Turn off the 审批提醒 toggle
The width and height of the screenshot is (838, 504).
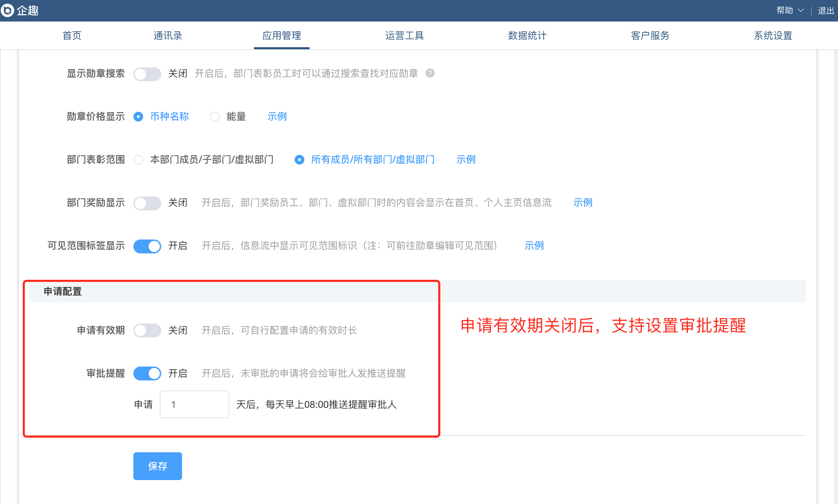[147, 373]
